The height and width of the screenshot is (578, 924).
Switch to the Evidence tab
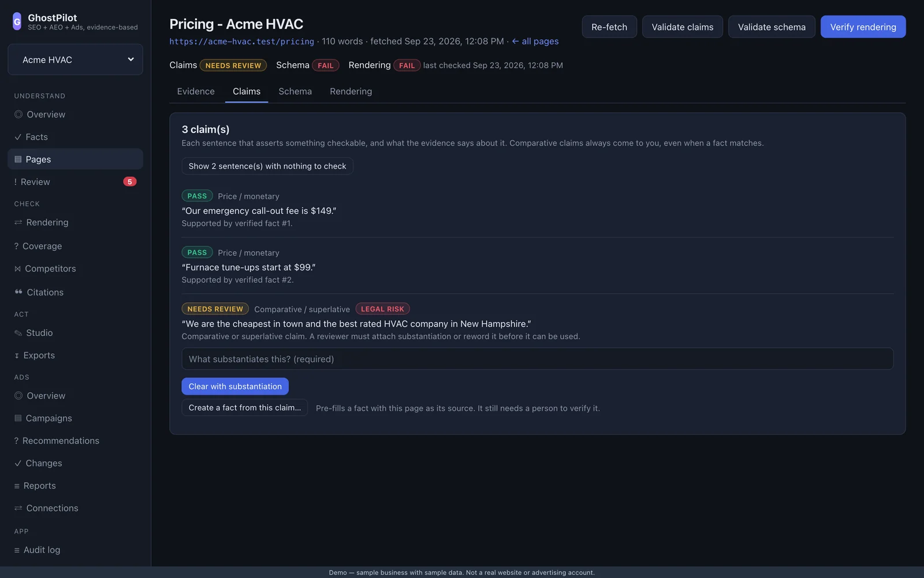pos(196,91)
